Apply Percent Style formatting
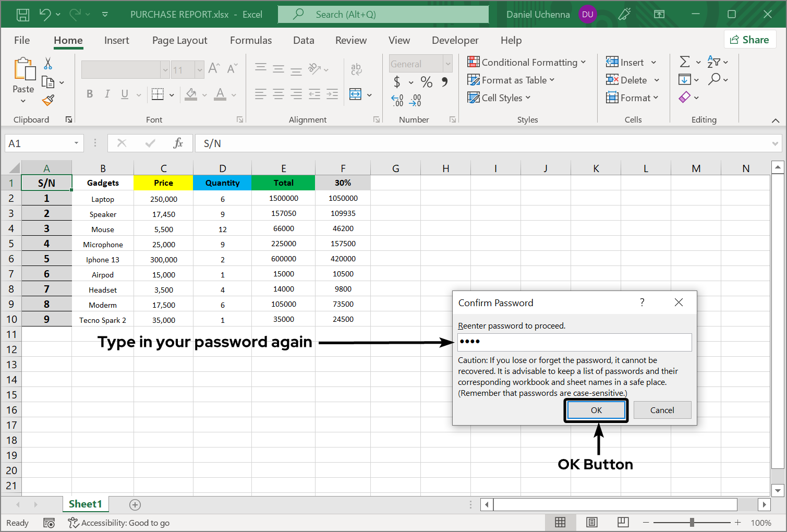 [x=426, y=82]
